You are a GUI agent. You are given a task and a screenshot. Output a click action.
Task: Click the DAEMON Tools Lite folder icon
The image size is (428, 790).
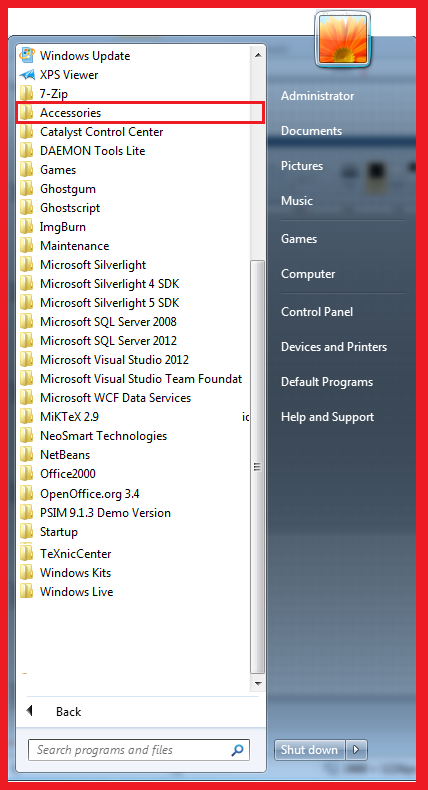26,151
